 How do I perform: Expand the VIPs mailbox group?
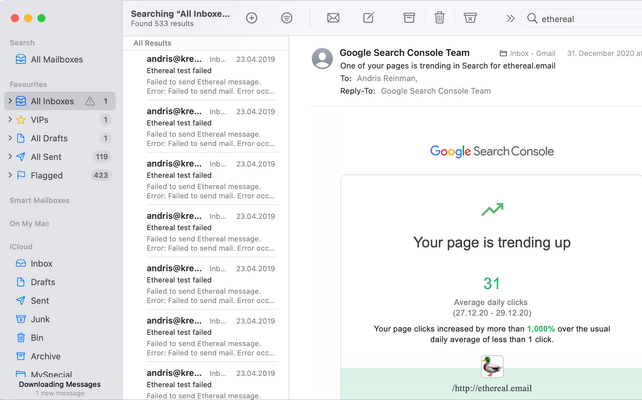pyautogui.click(x=9, y=120)
